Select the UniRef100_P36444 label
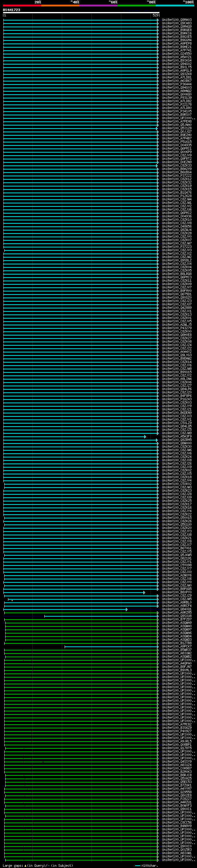The width and height of the screenshot is (197, 868). tap(177, 84)
